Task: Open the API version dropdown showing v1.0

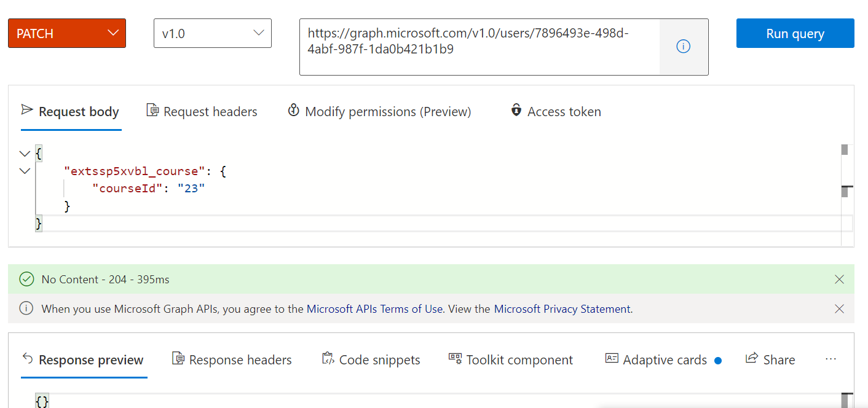Action: click(212, 33)
